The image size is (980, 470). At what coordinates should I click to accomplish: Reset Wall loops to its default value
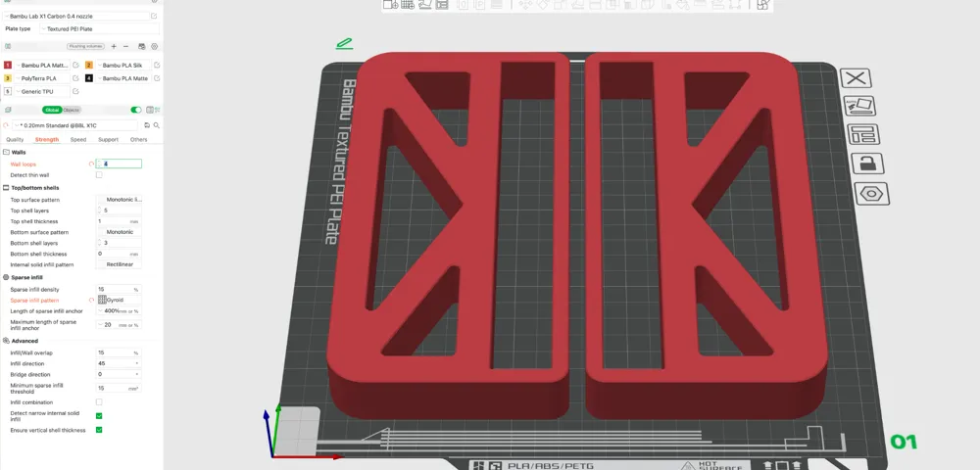(x=91, y=164)
